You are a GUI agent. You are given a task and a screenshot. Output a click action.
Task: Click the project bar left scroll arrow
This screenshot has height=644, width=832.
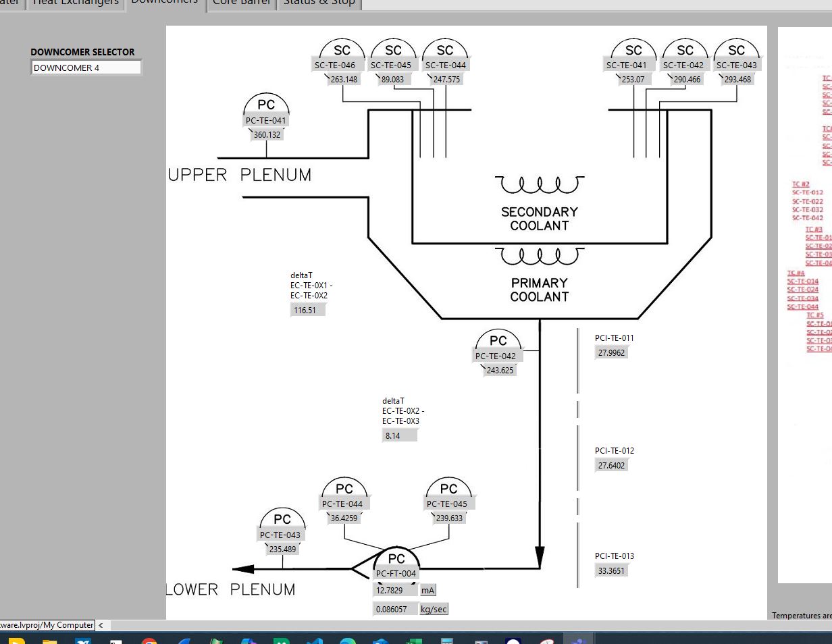[101, 625]
